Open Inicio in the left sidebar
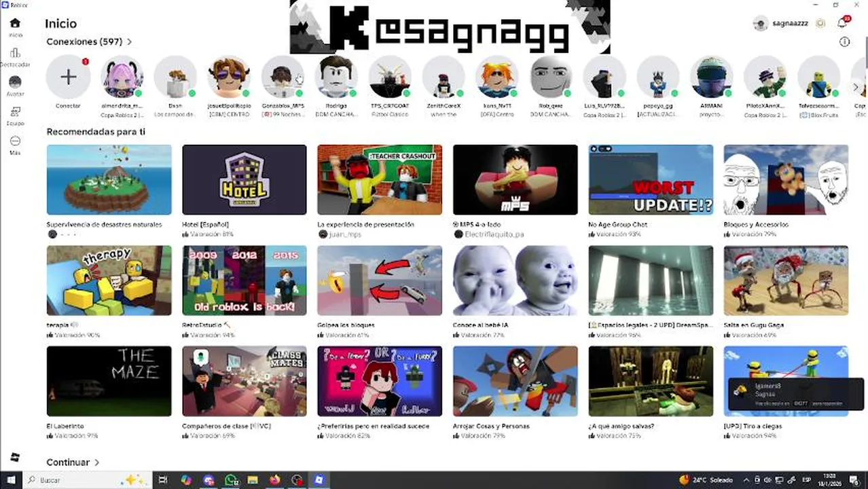The image size is (868, 489). pyautogui.click(x=15, y=27)
